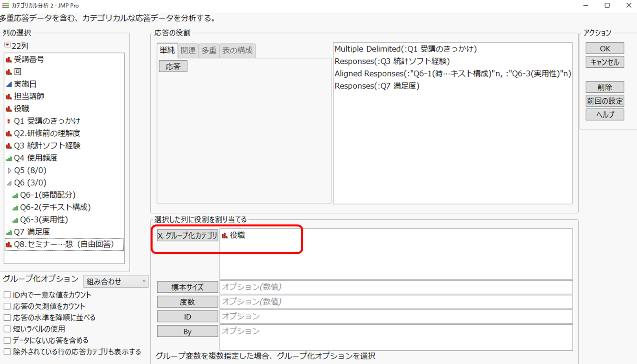This screenshot has width=637, height=364.
Task: Click the nominal icon next to Q2.研修前の理解度
Action: [9, 134]
